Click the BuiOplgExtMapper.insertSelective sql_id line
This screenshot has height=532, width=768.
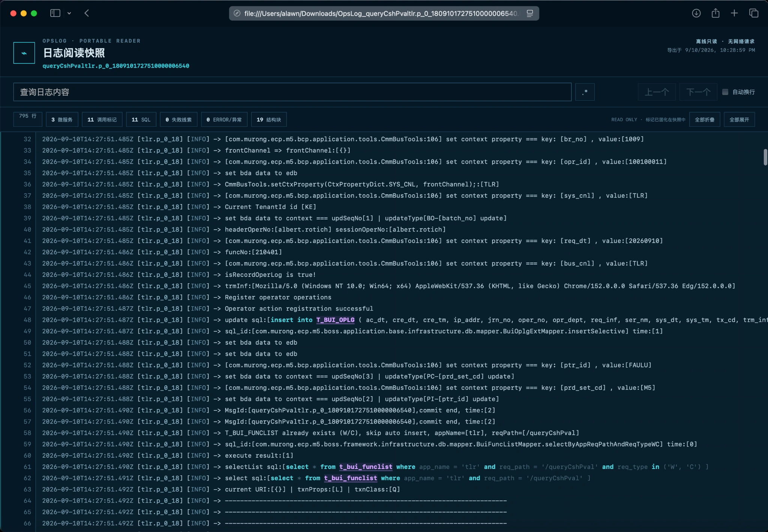click(x=444, y=331)
